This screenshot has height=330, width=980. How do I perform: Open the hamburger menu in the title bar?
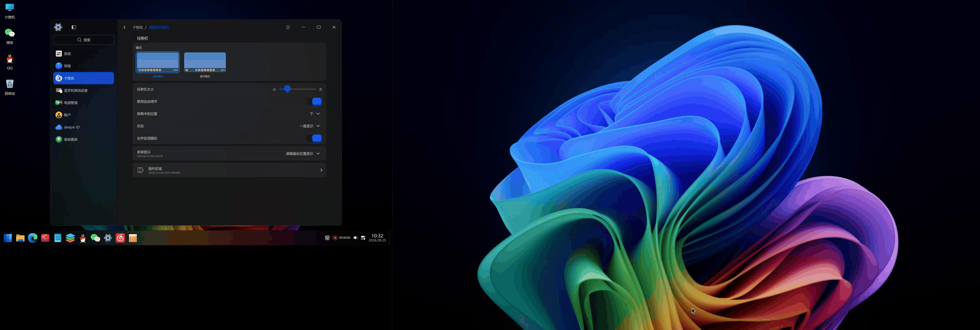(x=288, y=27)
